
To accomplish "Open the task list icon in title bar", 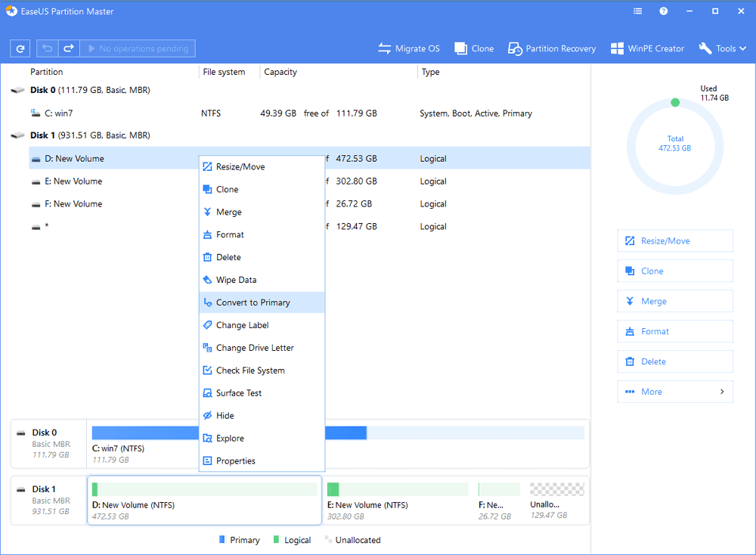I will (638, 11).
